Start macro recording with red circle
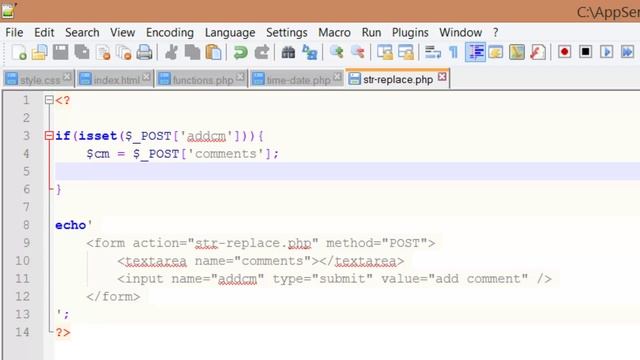 click(564, 52)
